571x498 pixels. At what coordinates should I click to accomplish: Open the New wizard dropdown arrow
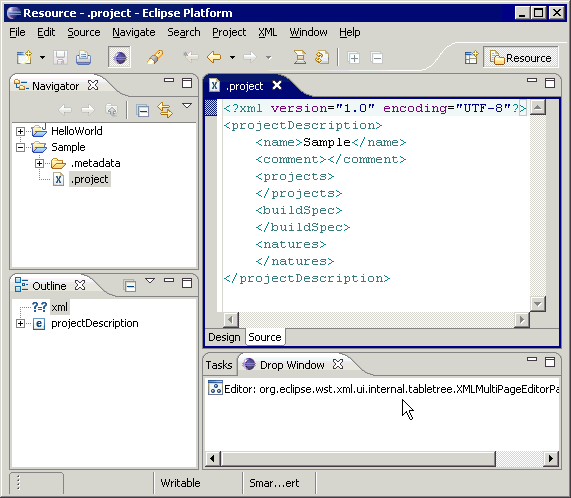[x=43, y=58]
